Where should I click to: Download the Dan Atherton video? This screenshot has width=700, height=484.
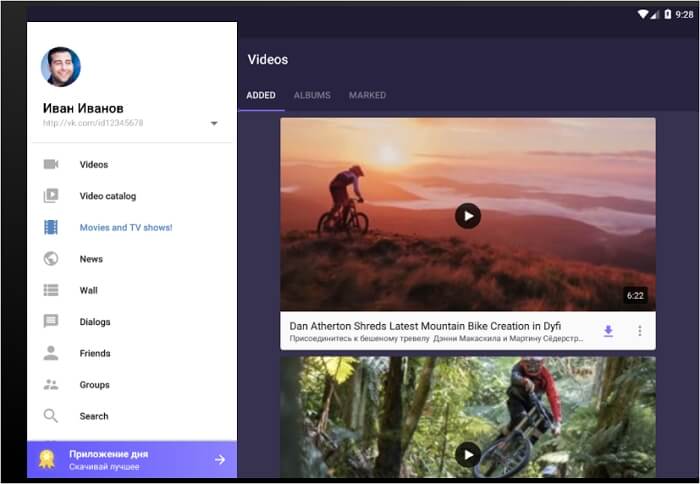[x=608, y=331]
